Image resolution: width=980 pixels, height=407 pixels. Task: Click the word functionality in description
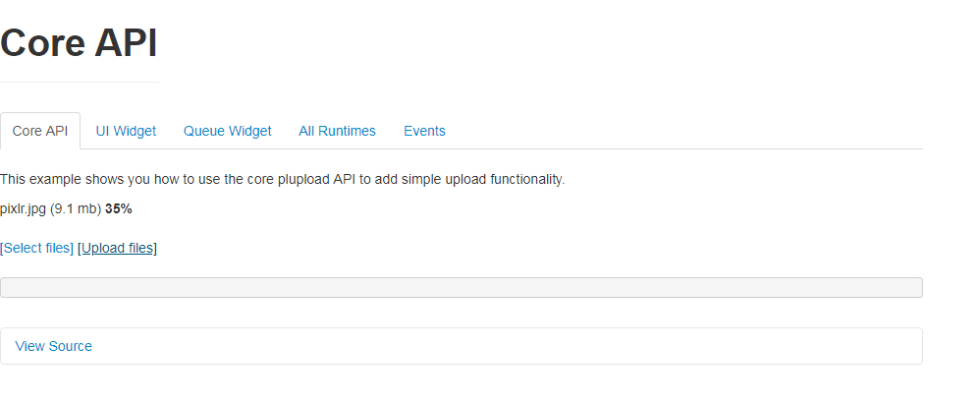(527, 180)
